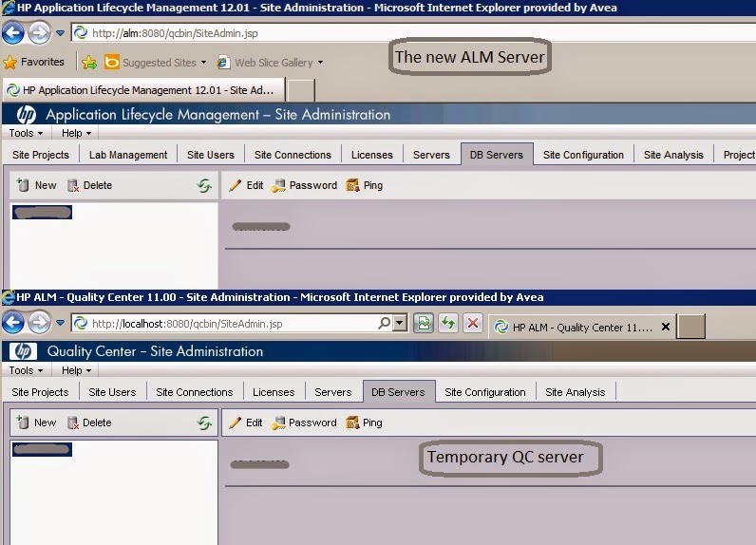The width and height of the screenshot is (756, 545).
Task: Refresh DB servers list in Quality Center
Action: (204, 423)
